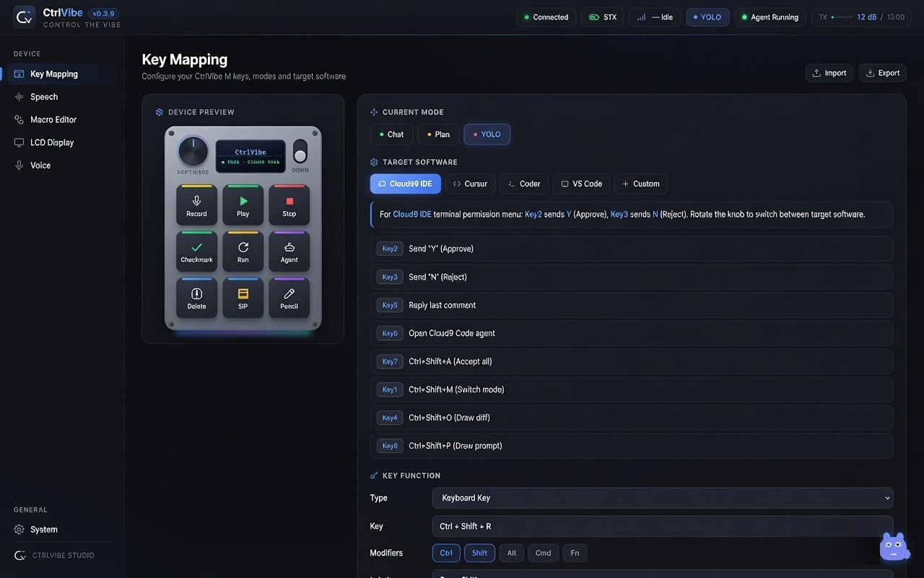Click the LCD screen on device preview
This screenshot has height=578, width=924.
(x=250, y=156)
